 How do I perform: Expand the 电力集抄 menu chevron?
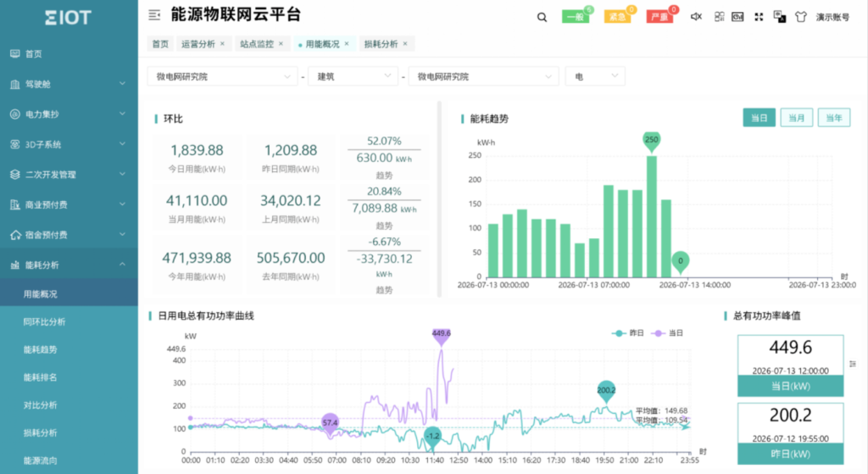[122, 114]
